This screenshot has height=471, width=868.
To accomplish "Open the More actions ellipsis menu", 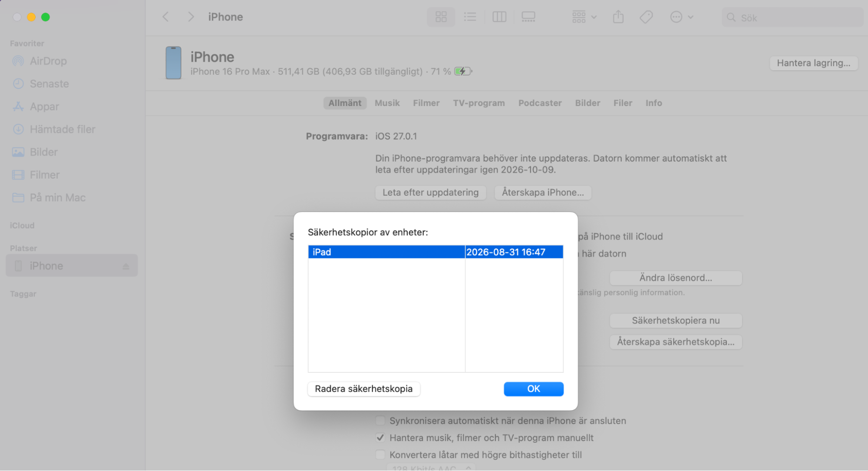I will click(x=681, y=17).
